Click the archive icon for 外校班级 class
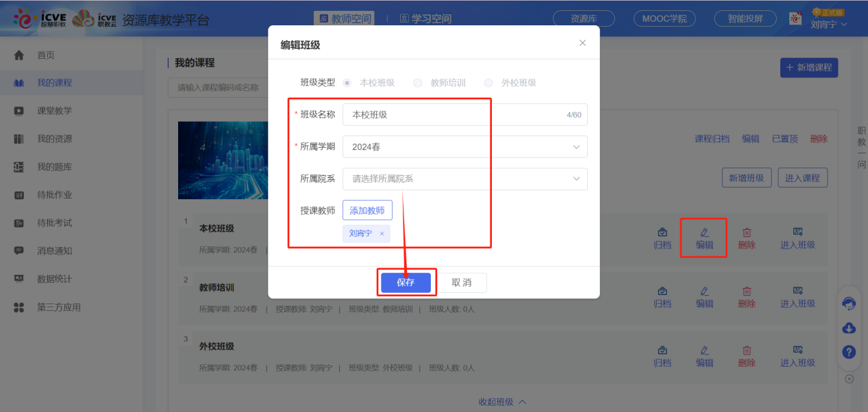This screenshot has height=412, width=868. (x=662, y=350)
